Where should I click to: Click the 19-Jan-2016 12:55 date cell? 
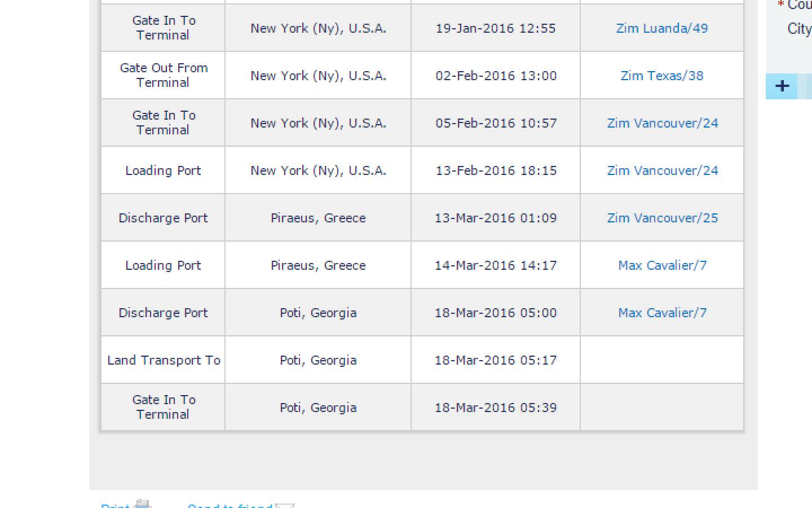[496, 28]
